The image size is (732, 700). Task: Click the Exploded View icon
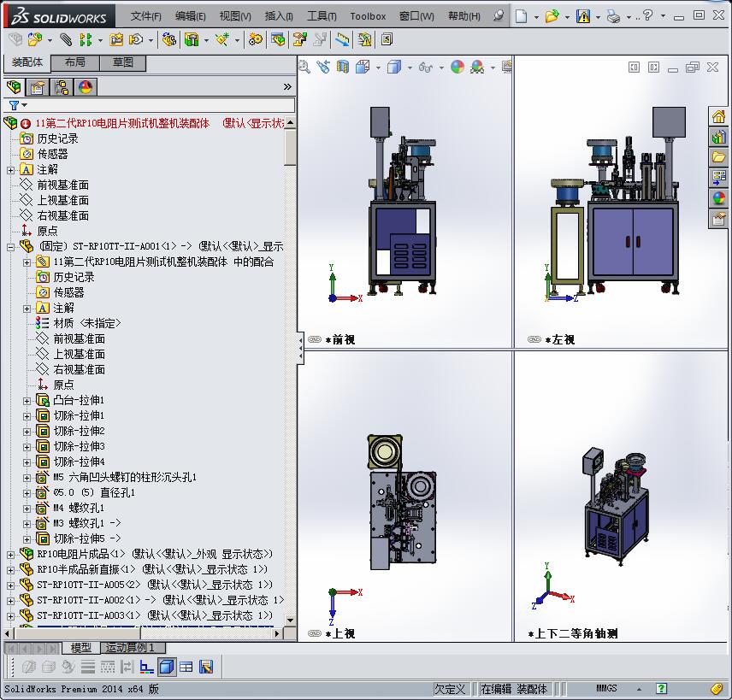pos(299,39)
